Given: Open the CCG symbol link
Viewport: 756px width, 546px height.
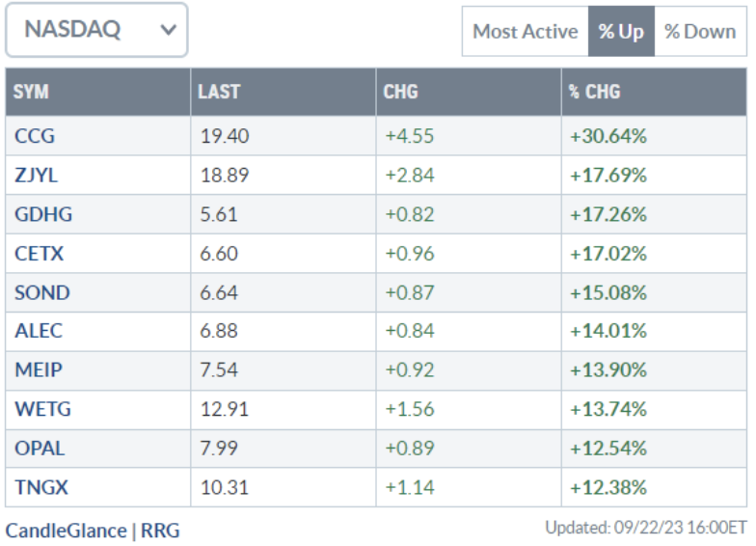Looking at the screenshot, I should (x=35, y=136).
